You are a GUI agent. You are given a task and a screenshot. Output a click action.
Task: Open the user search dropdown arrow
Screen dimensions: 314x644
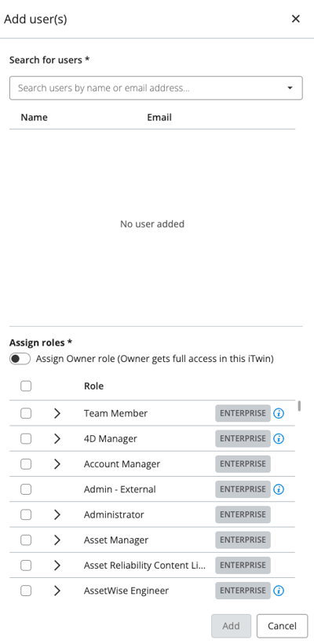coord(290,88)
